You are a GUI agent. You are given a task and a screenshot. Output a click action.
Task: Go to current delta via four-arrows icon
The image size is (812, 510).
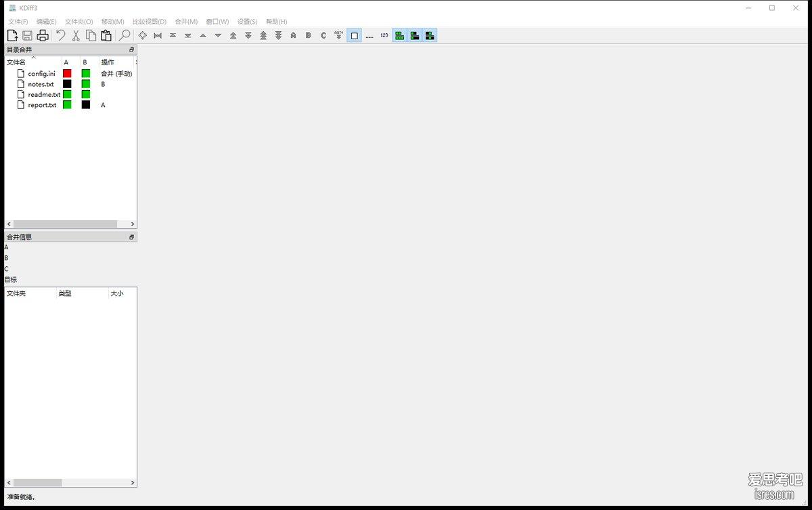(143, 35)
